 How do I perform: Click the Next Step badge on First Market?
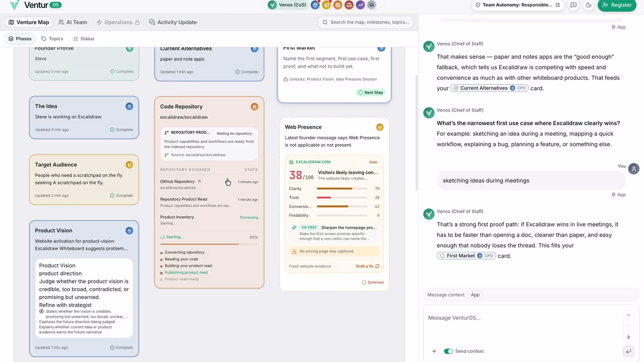370,93
